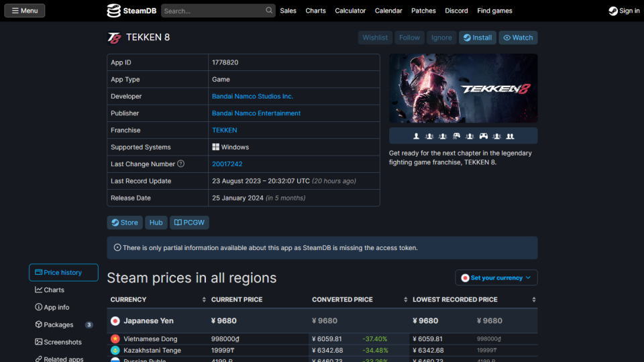Open Bandai Namco Entertainment publisher link

(256, 113)
